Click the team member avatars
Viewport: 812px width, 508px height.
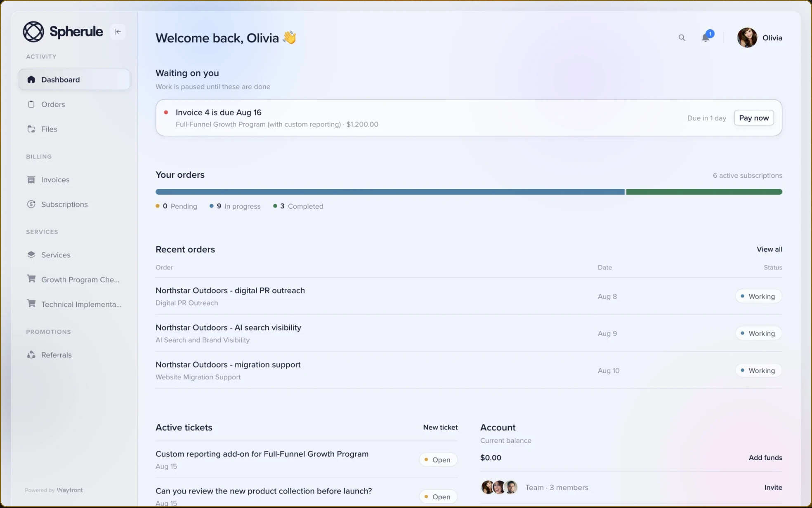(499, 487)
